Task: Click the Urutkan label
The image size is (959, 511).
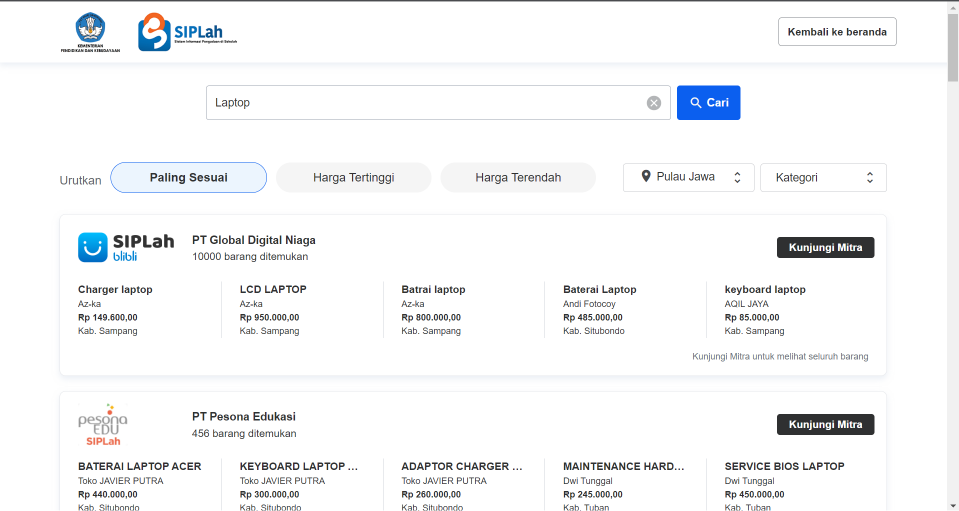Action: pos(80,180)
